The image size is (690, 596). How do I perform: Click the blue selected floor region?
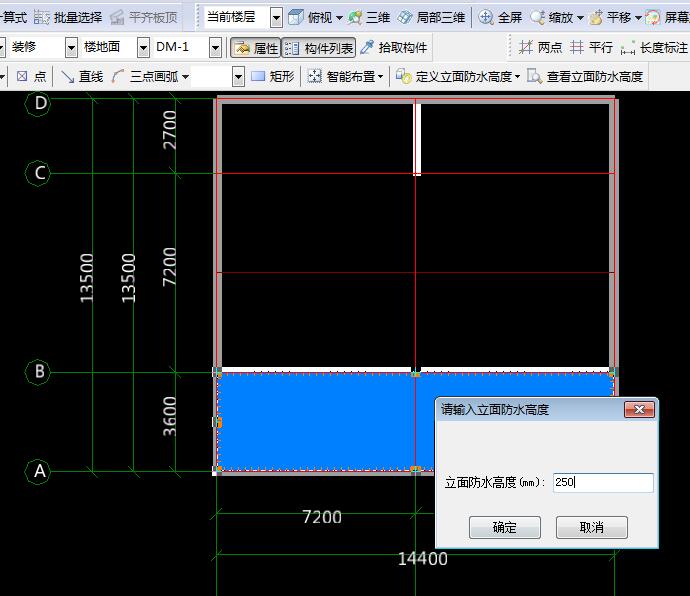pos(316,422)
